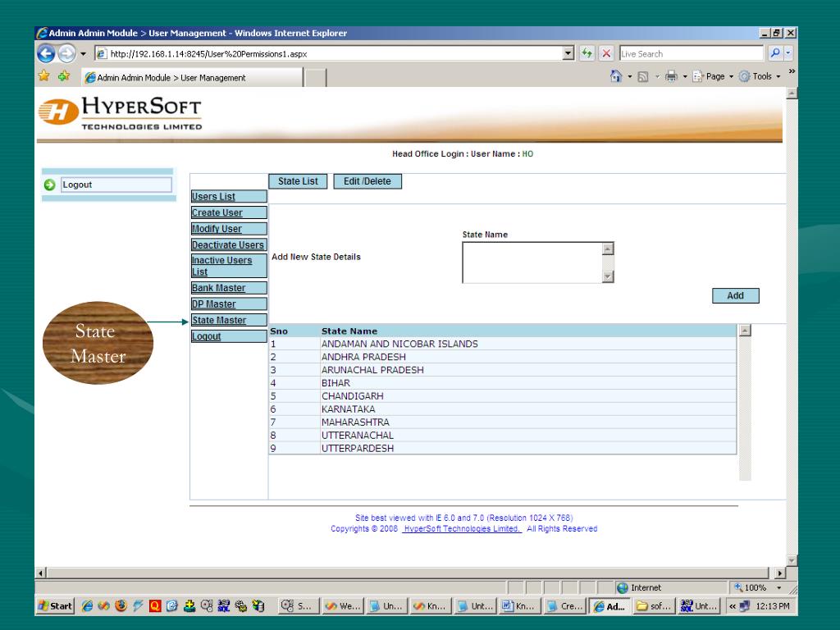The width and height of the screenshot is (840, 630).
Task: Open the HyperSoft Technologies Limited footer link
Action: [x=462, y=529]
